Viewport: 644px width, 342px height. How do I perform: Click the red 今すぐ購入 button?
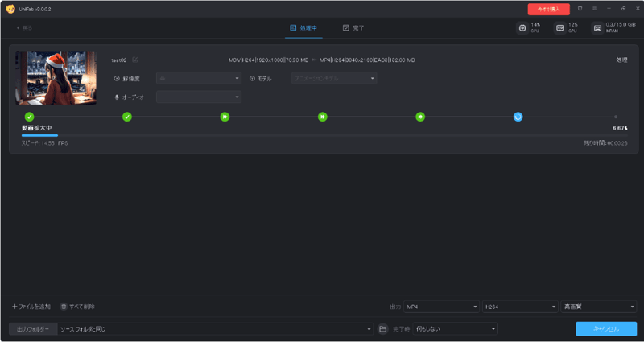point(548,9)
